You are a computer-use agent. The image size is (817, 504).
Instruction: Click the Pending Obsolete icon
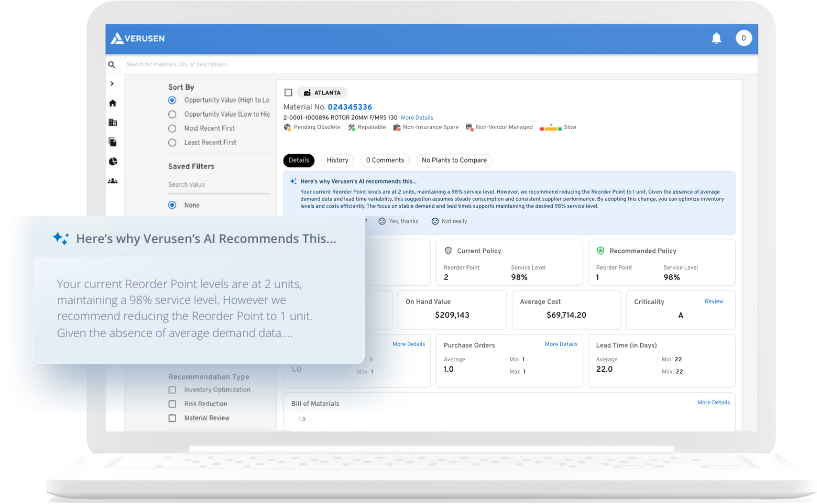pyautogui.click(x=287, y=127)
